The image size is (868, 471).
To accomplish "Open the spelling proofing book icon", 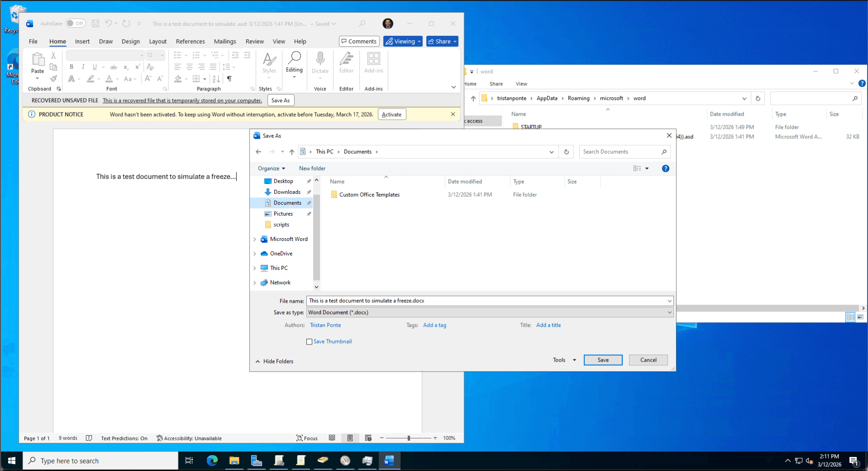I will (x=89, y=438).
